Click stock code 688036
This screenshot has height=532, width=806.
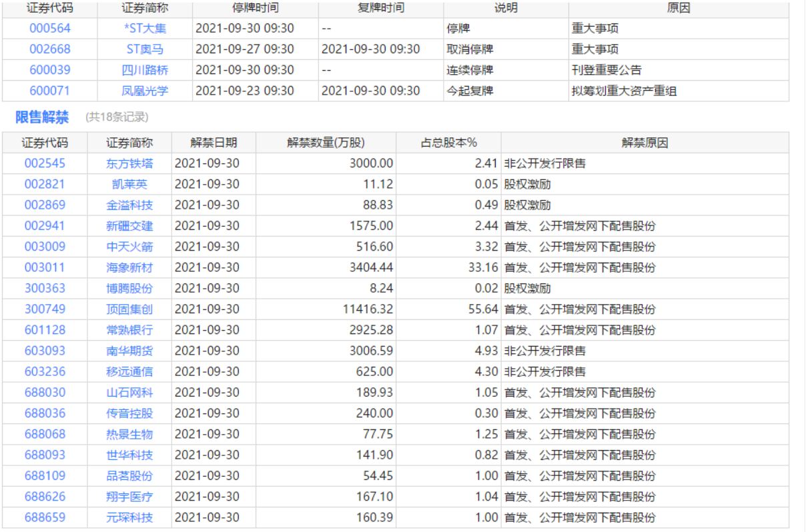[45, 413]
